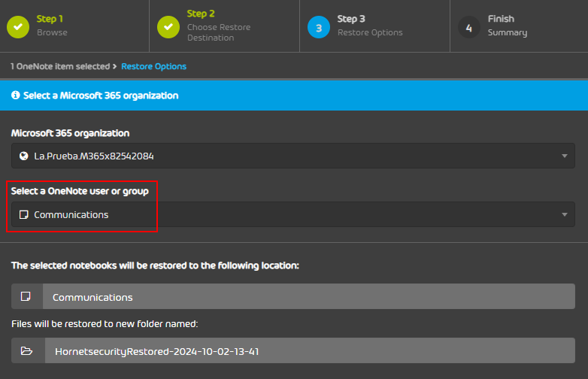588x379 pixels.
Task: Click open folder icon beside restored folder name
Action: [x=27, y=351]
